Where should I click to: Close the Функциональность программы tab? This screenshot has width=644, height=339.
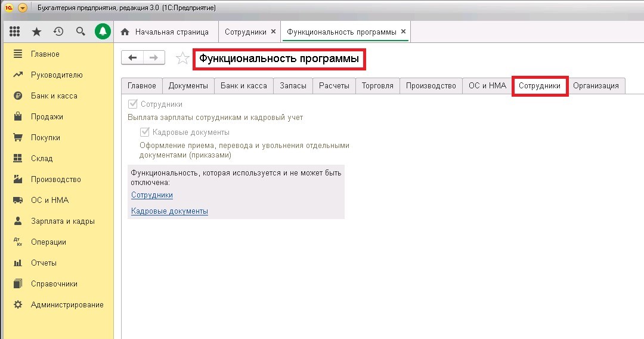coord(403,32)
